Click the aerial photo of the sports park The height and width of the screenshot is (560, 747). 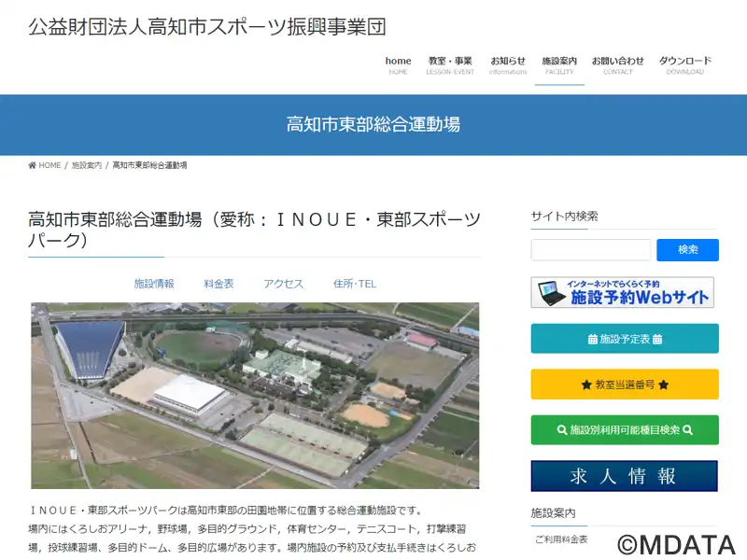click(255, 396)
